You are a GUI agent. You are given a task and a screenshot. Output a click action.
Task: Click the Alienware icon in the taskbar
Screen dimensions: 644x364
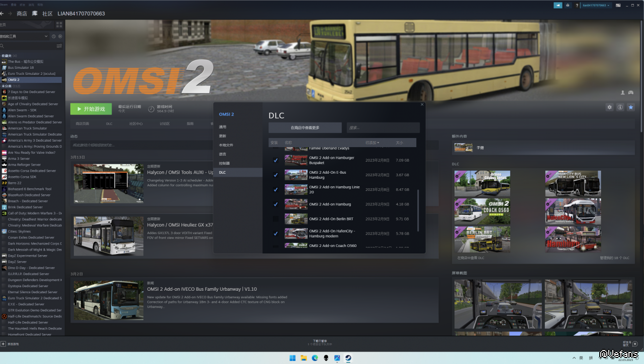pyautogui.click(x=326, y=358)
